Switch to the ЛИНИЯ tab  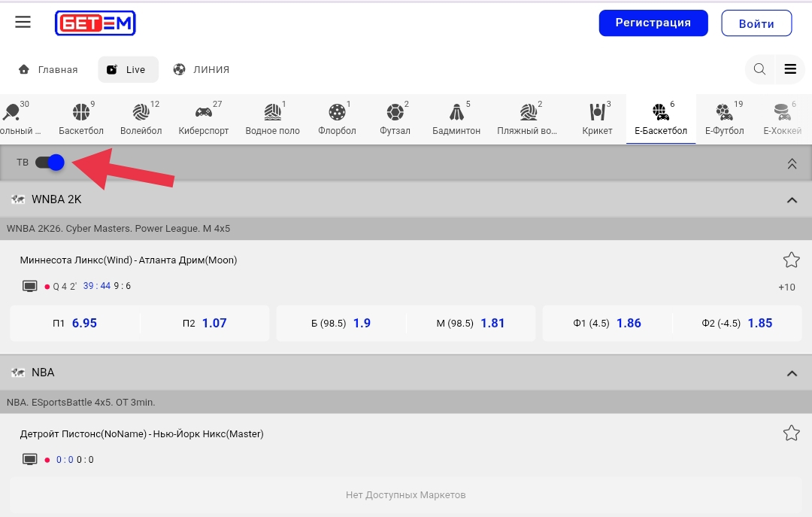(x=201, y=69)
